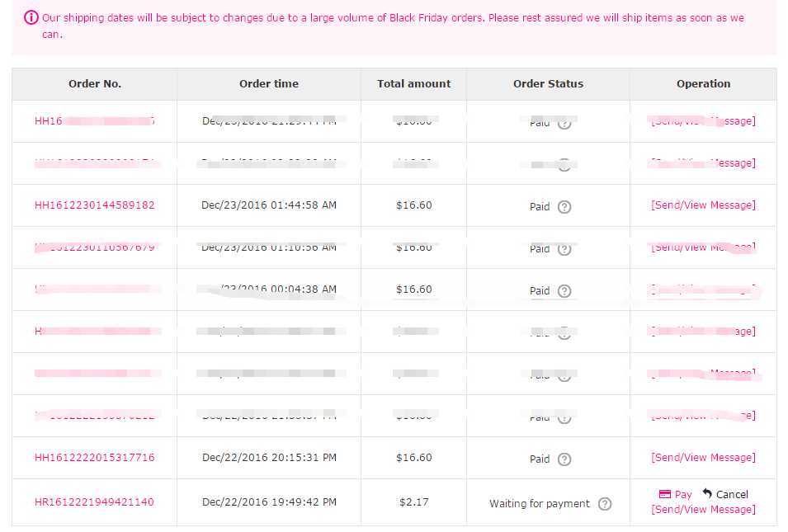Send/View Message for order HH1612230144589182
The height and width of the screenshot is (532, 788).
703,205
